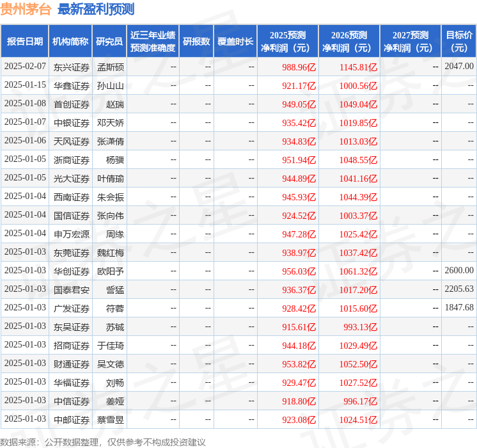Click the 研报数 column header
477x448 pixels.
click(x=196, y=42)
